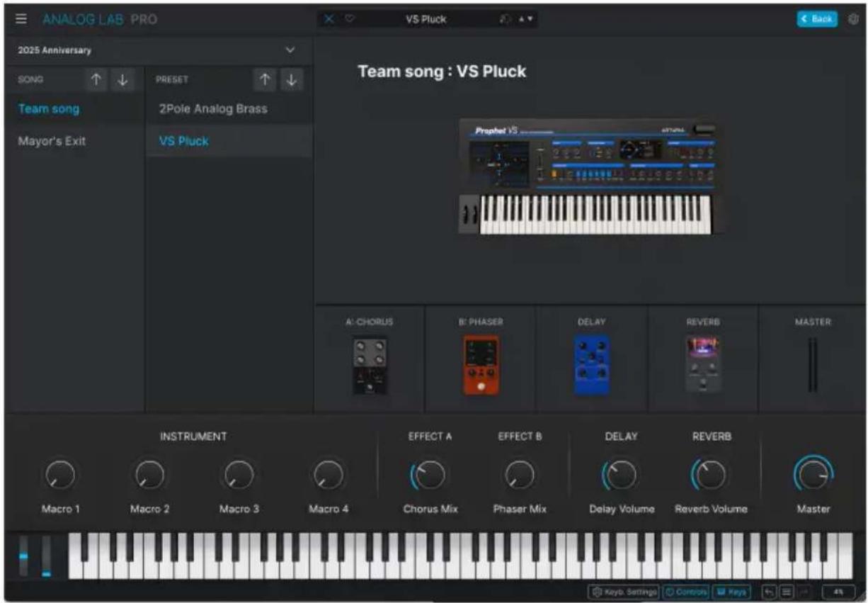Click the modulation wheel strip
Image resolution: width=868 pixels, height=603 pixels.
tap(46, 555)
